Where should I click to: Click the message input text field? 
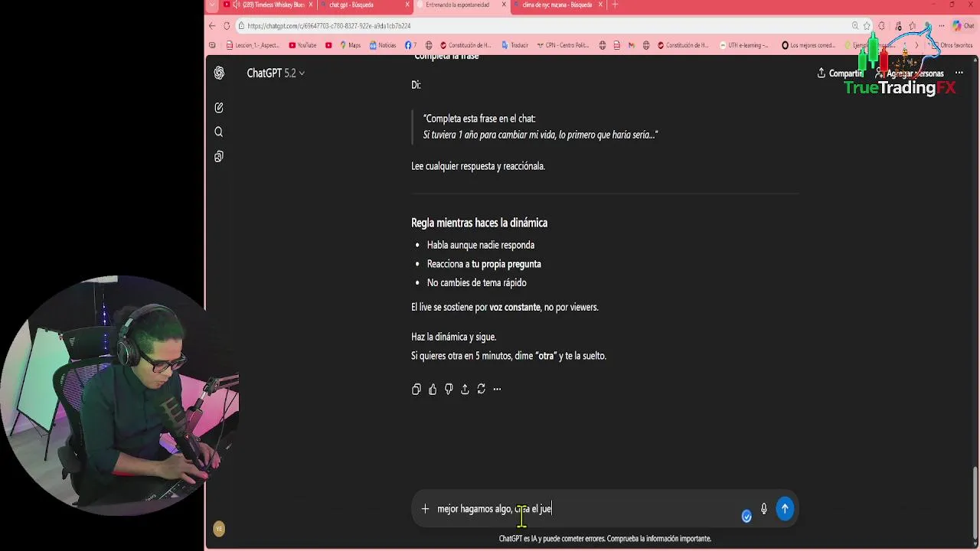[x=586, y=509]
